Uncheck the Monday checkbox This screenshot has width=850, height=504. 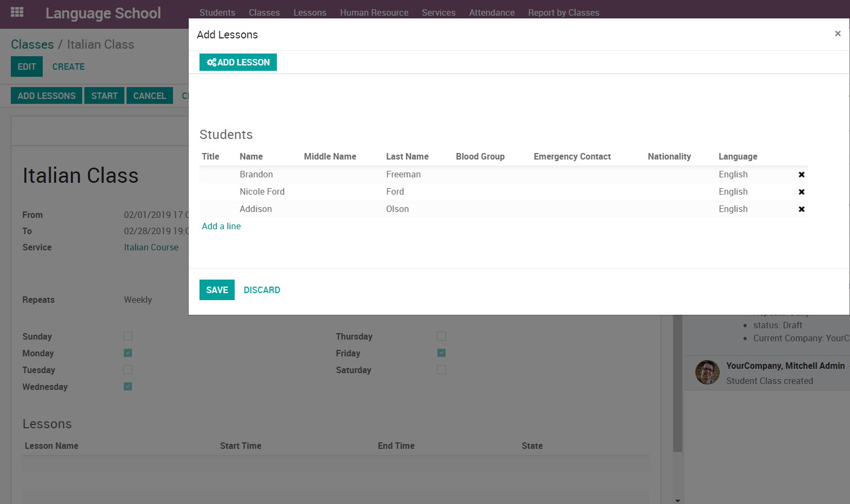128,353
